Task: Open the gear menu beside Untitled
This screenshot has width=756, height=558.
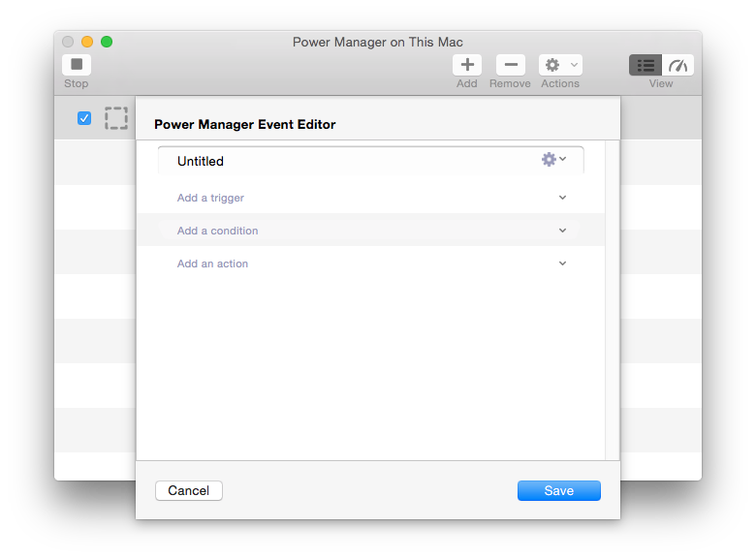Action: 553,159
